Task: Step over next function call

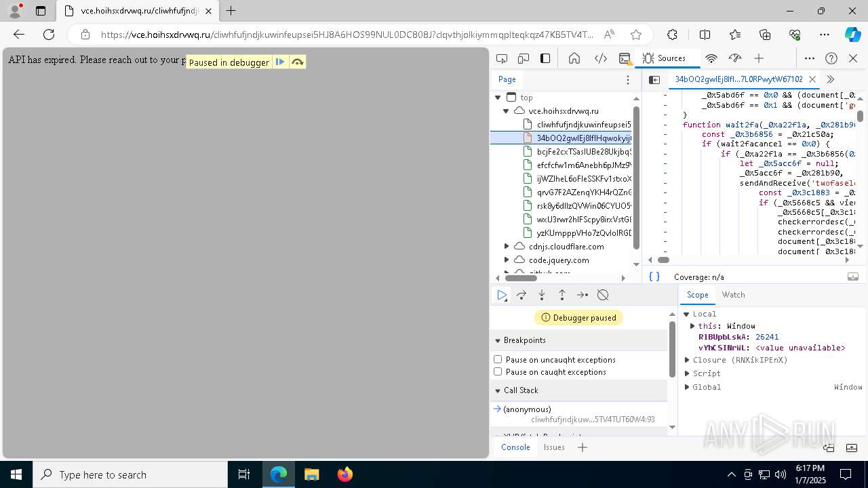Action: point(521,295)
